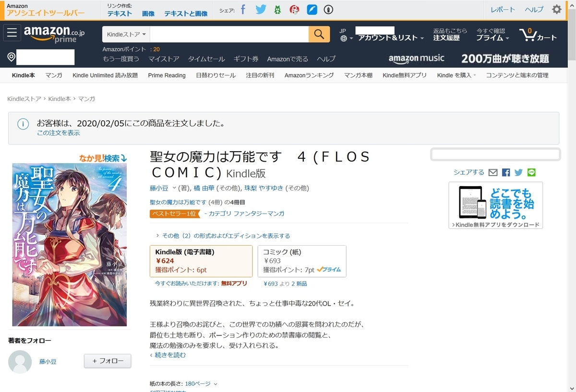The image size is (576, 392).
Task: Open Amazonランキング tab
Action: 309,75
